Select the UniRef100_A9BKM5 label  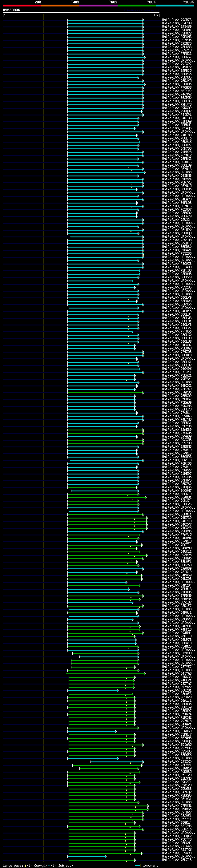coord(177,531)
